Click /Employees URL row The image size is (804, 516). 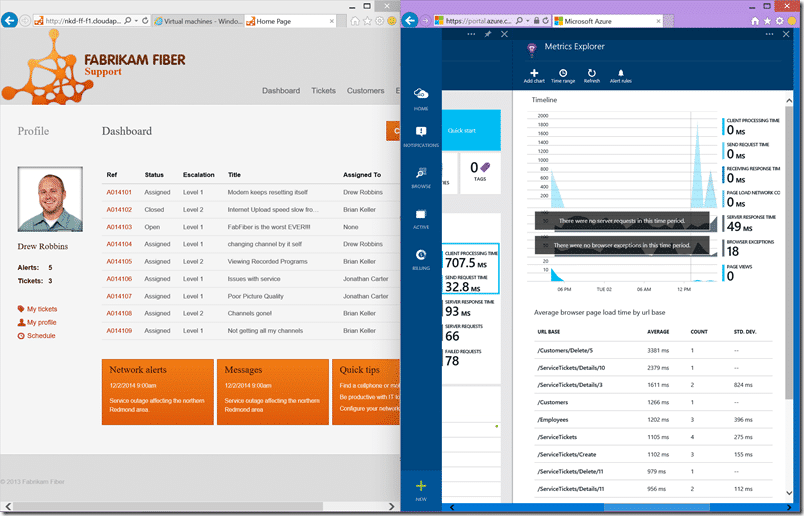(653, 420)
